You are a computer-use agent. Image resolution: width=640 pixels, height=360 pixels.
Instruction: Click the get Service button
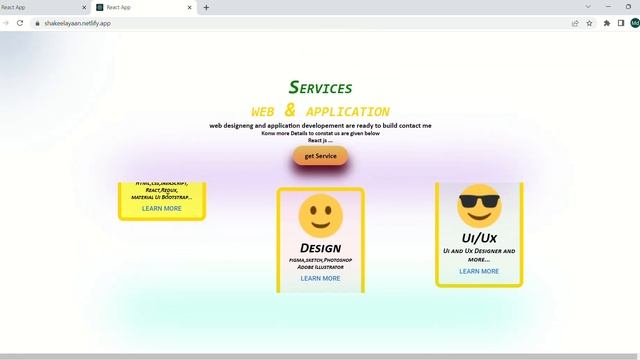point(320,156)
